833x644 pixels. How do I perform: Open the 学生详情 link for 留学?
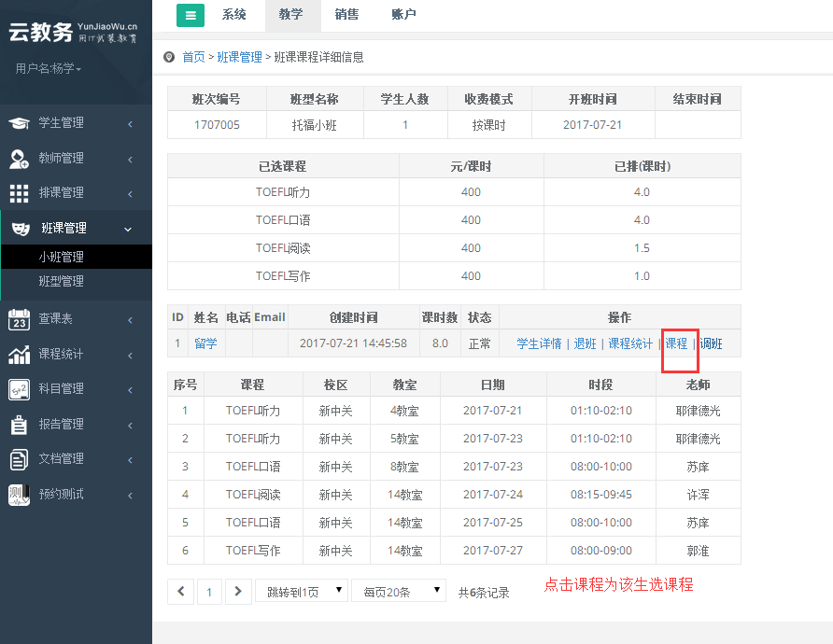tap(539, 343)
